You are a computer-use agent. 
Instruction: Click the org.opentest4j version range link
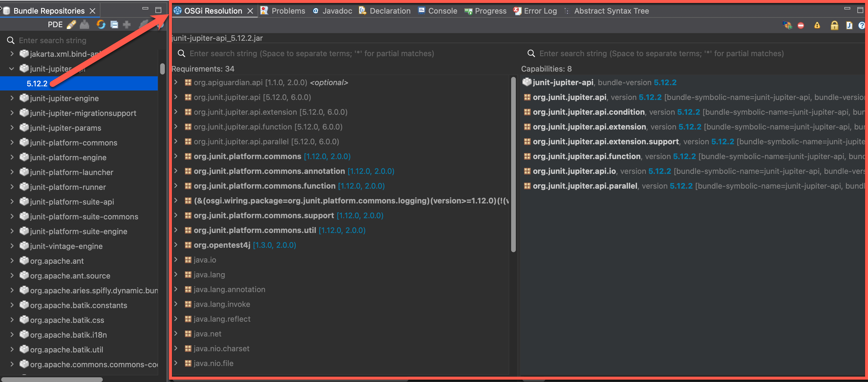pos(274,245)
